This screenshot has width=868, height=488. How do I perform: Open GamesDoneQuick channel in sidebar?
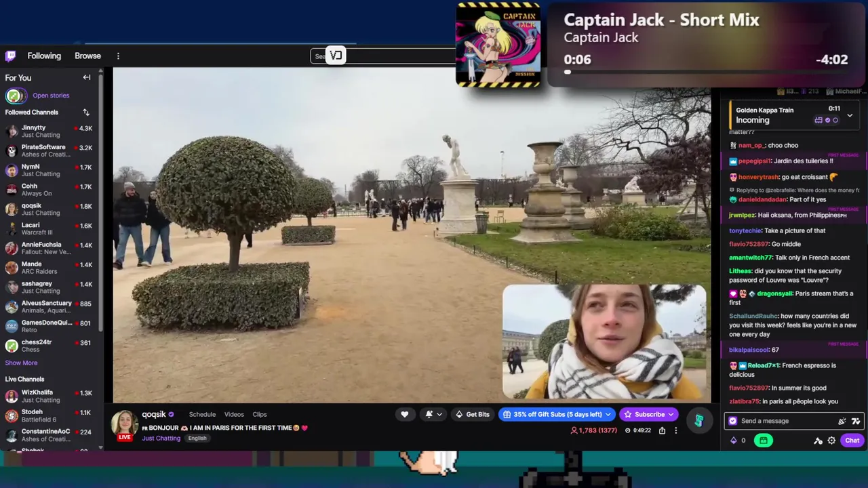tap(49, 326)
